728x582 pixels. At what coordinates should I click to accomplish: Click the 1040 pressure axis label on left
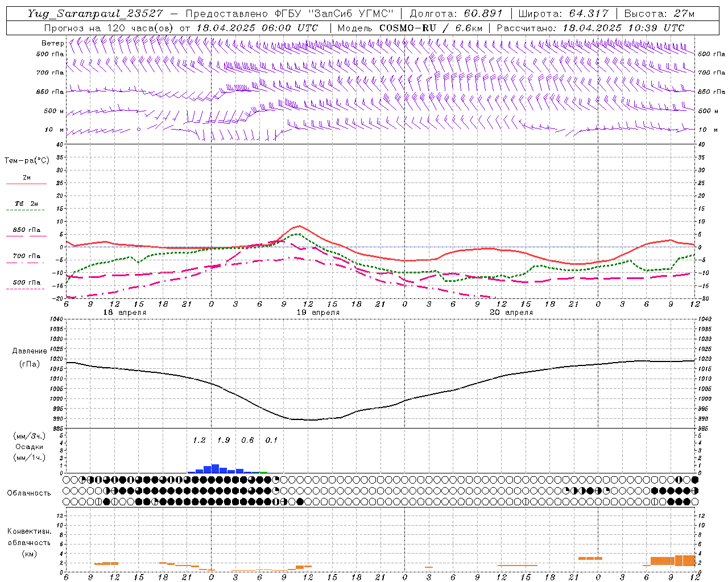[x=57, y=319]
